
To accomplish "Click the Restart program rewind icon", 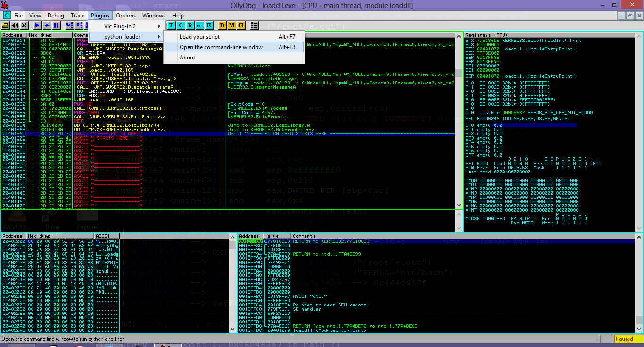I will click(x=15, y=25).
